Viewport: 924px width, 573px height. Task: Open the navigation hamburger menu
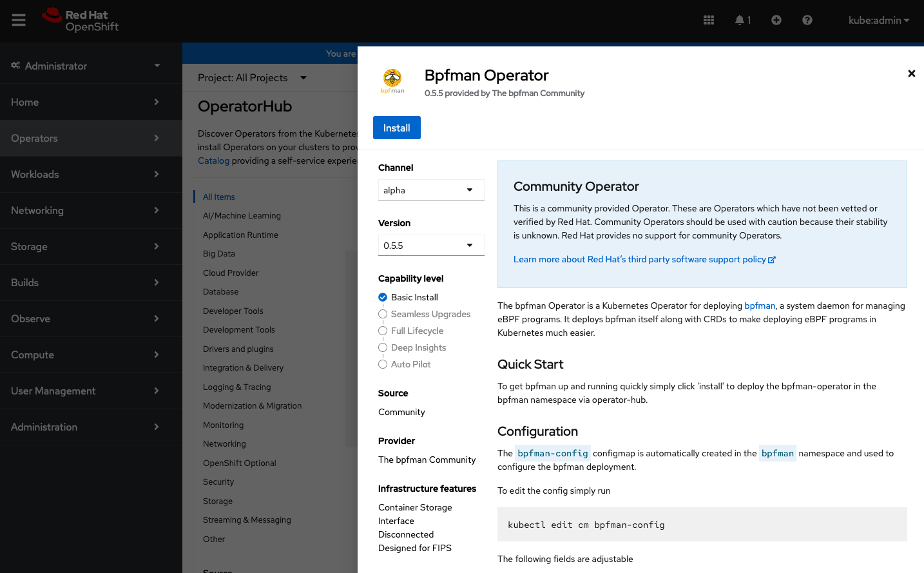(18, 19)
